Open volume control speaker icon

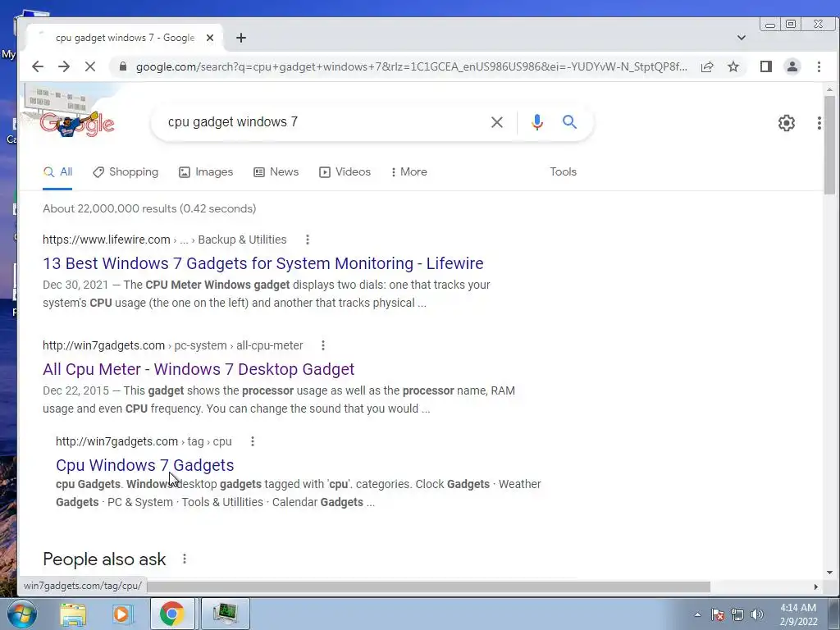[757, 614]
